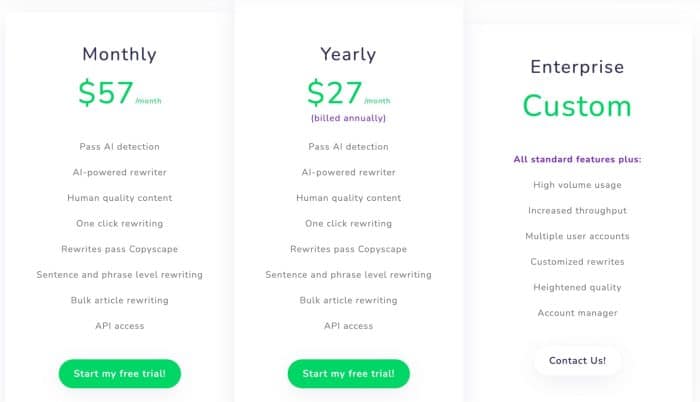Screen dimensions: 700x402
Task: Click High volume usage feature
Action: [x=577, y=185]
